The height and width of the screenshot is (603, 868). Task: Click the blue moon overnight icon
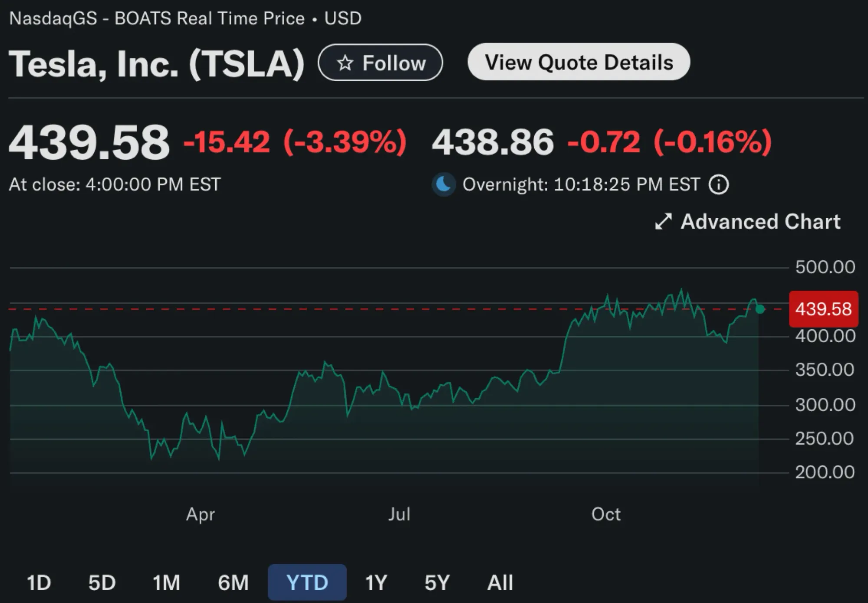(x=444, y=184)
